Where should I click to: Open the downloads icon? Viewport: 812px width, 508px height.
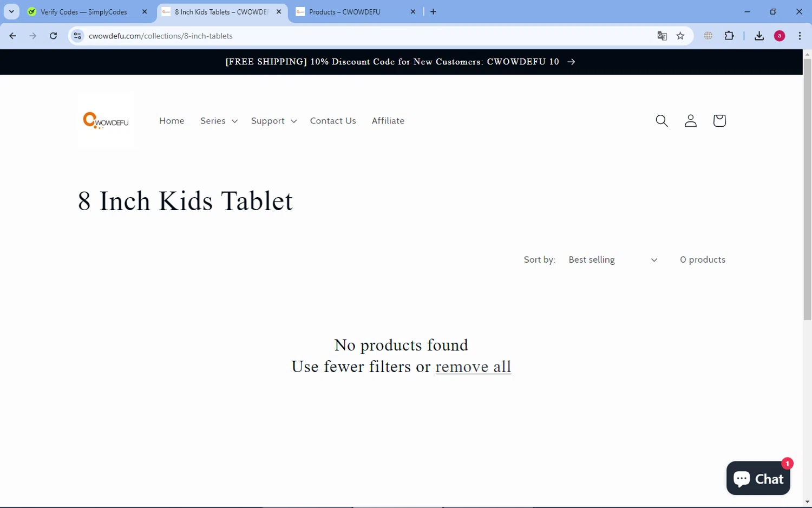[x=759, y=36]
